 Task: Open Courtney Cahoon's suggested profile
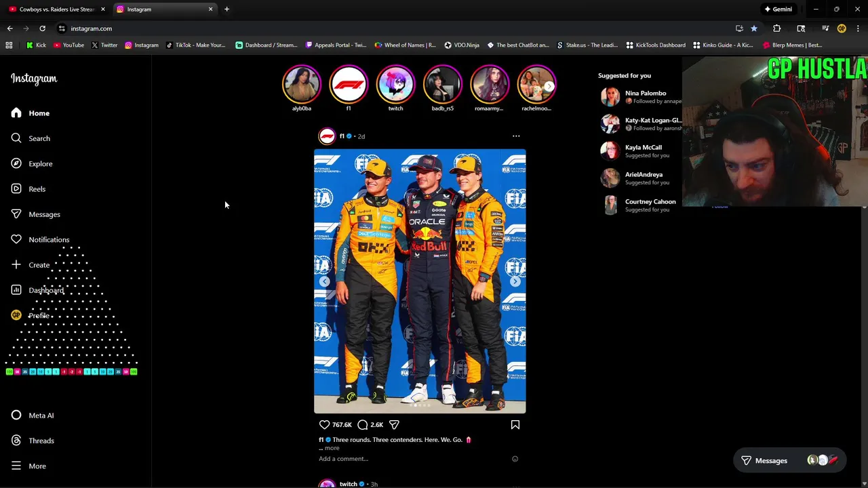point(650,201)
